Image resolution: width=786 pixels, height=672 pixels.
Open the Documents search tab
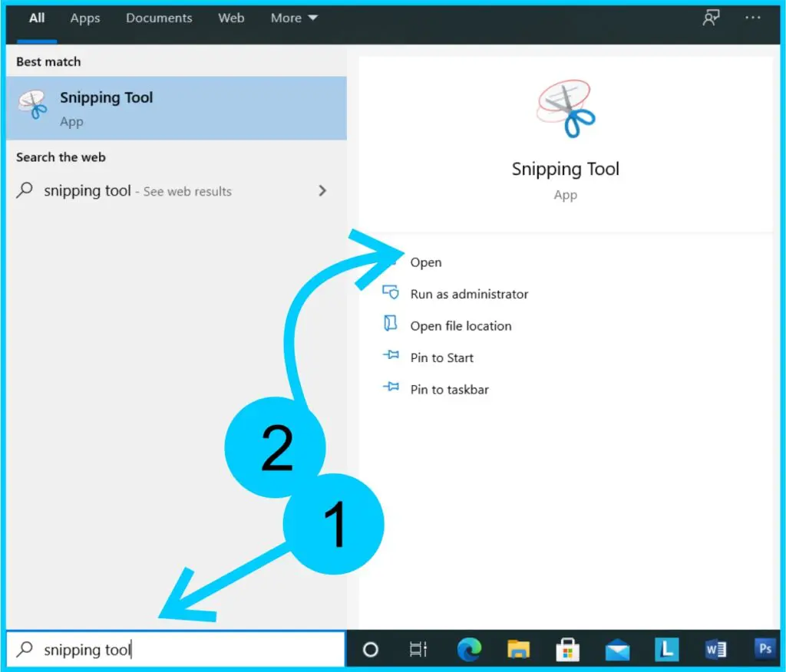click(x=159, y=18)
